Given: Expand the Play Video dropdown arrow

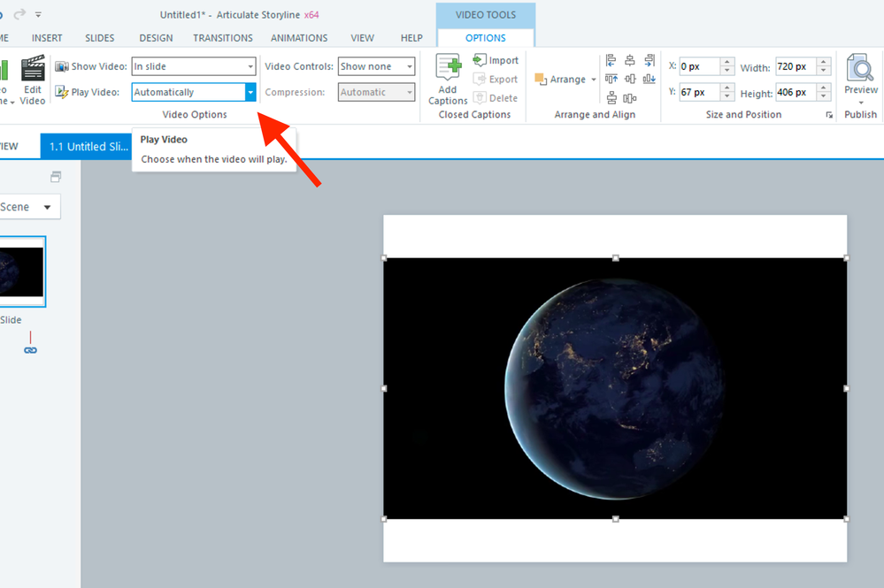Looking at the screenshot, I should tap(250, 92).
